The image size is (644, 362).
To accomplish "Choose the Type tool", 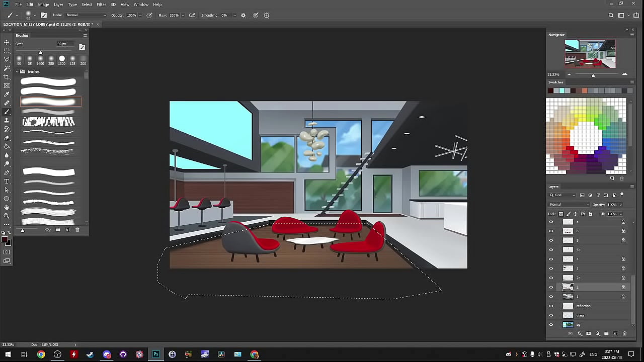I will click(x=7, y=181).
